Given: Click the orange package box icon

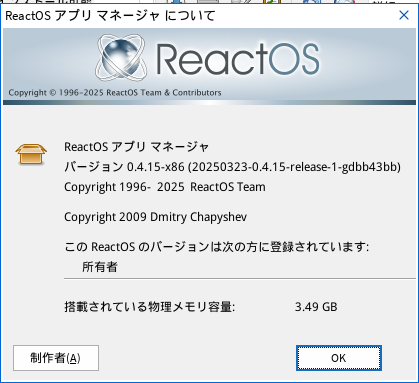Looking at the screenshot, I should 31,154.
